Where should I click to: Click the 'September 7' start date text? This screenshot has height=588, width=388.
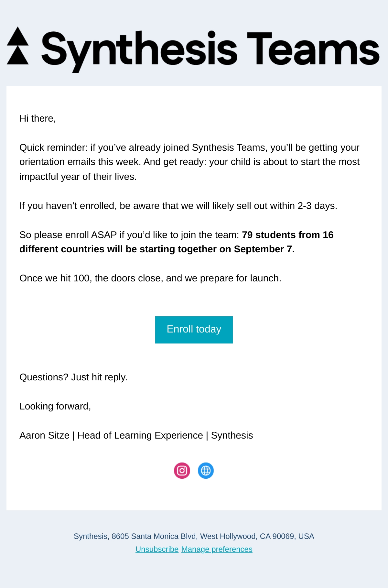pyautogui.click(x=264, y=249)
